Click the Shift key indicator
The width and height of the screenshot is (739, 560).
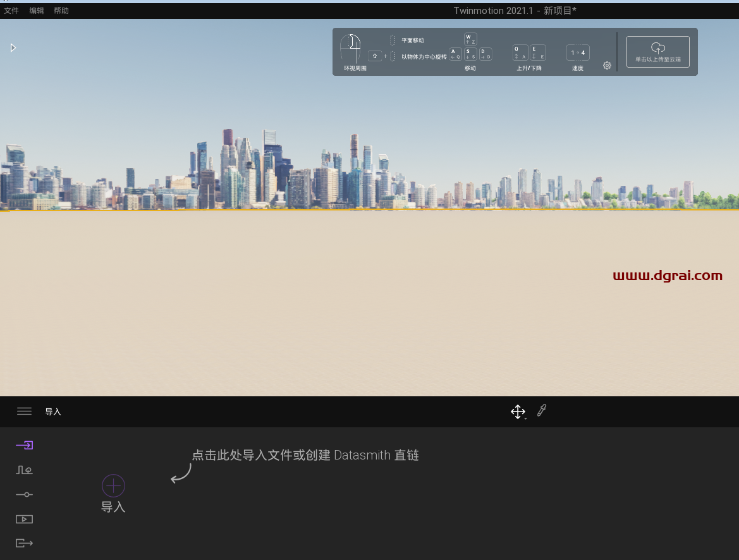pos(375,56)
